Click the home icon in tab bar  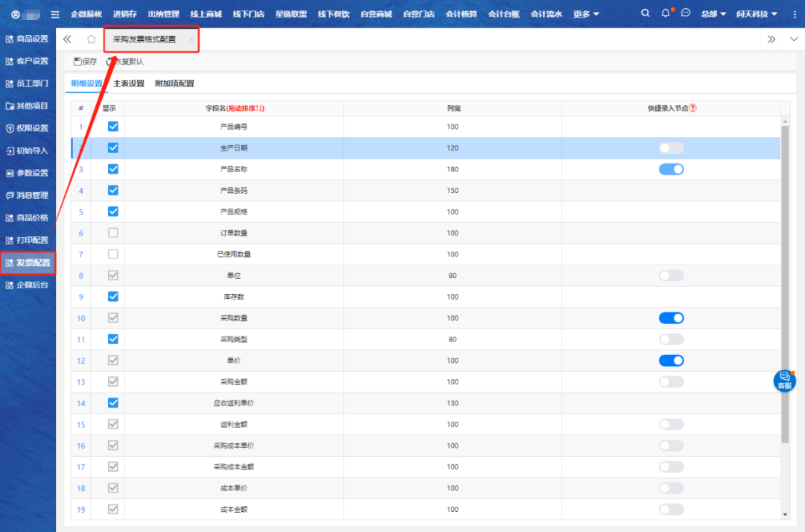coord(91,39)
